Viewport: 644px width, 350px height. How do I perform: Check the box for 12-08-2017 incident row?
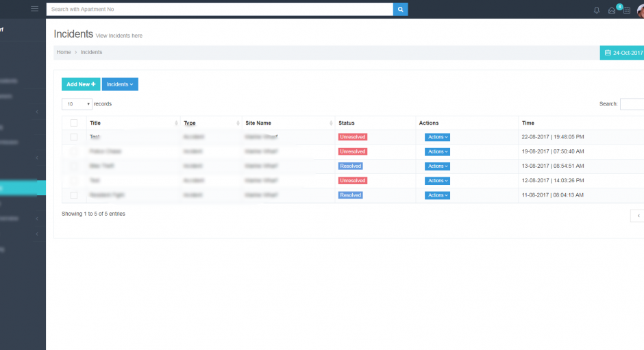[74, 181]
